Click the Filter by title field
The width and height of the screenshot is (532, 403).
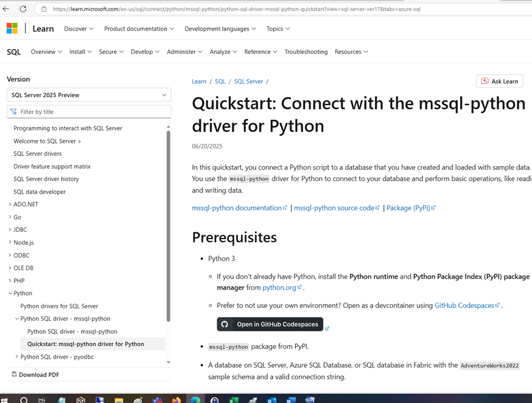pyautogui.click(x=89, y=112)
